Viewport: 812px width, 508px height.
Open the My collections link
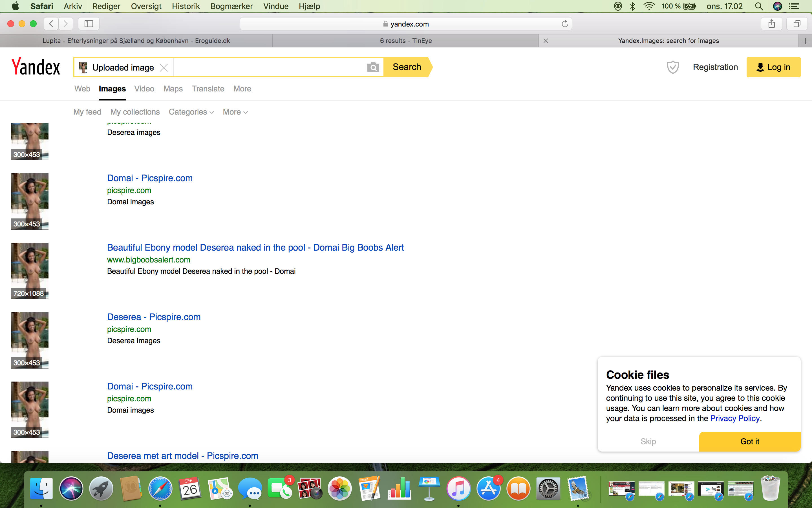click(135, 112)
